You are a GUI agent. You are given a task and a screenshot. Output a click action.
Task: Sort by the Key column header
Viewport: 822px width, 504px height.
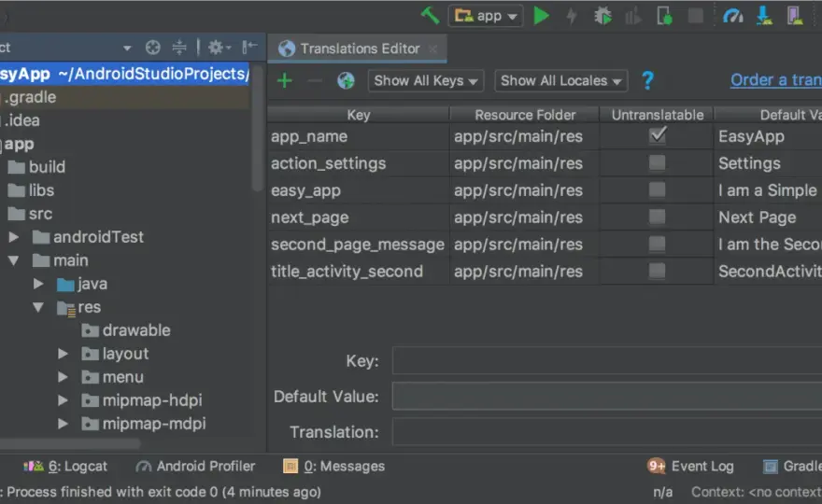359,115
